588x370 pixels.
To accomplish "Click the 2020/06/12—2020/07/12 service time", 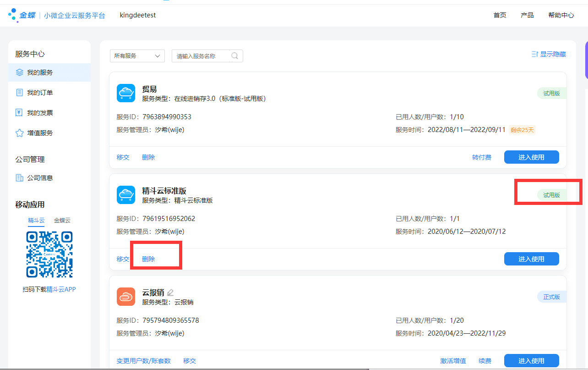I will coord(467,232).
